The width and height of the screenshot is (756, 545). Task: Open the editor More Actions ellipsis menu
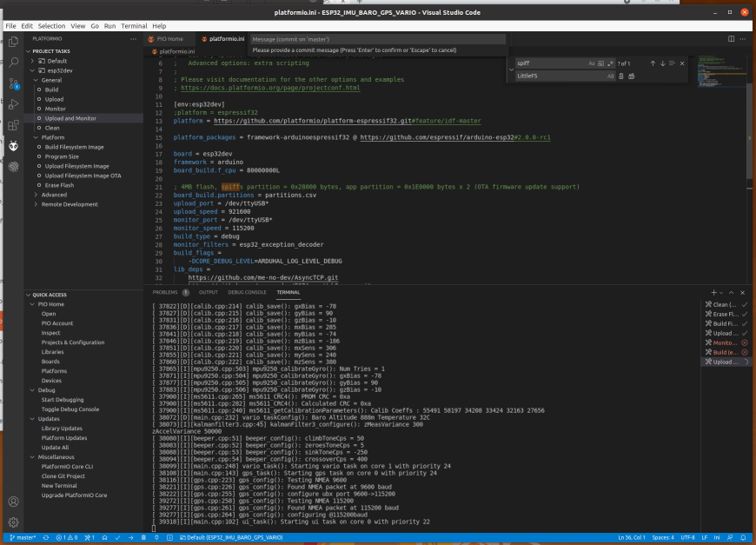point(742,38)
